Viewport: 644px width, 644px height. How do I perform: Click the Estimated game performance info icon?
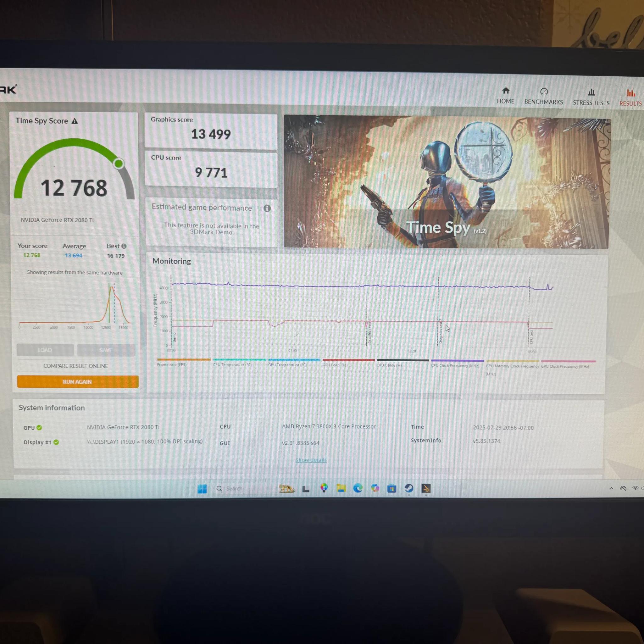click(x=267, y=208)
